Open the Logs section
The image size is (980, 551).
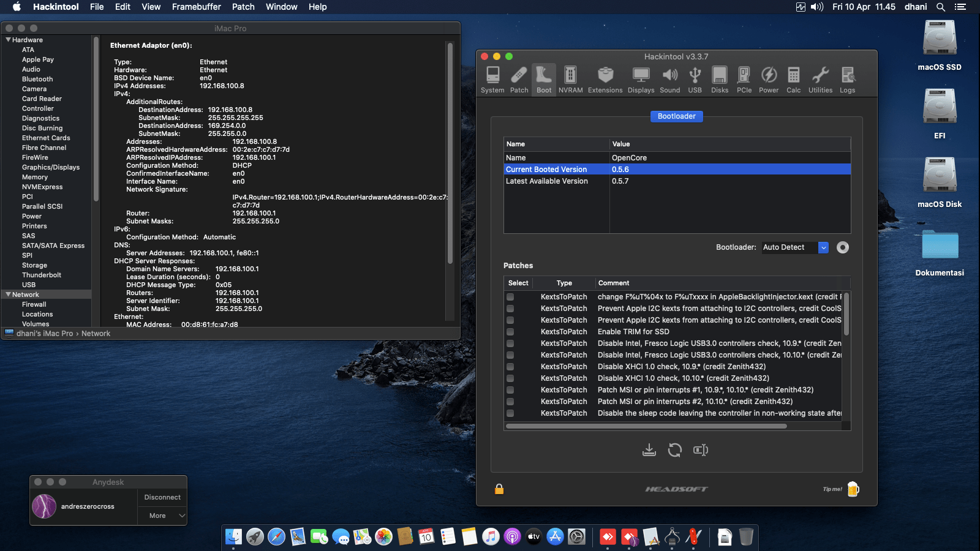tap(848, 80)
